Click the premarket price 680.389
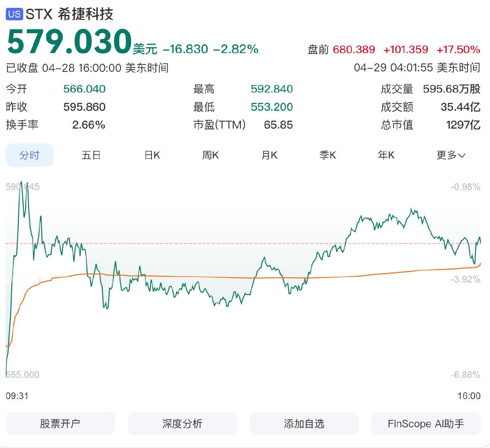490x448 pixels. point(354,49)
